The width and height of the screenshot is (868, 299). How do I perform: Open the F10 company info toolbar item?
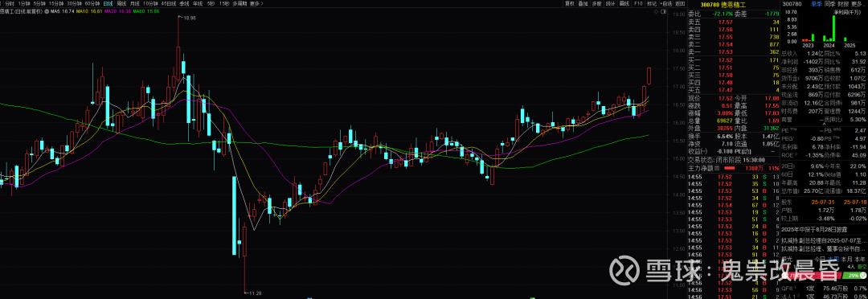click(x=638, y=3)
